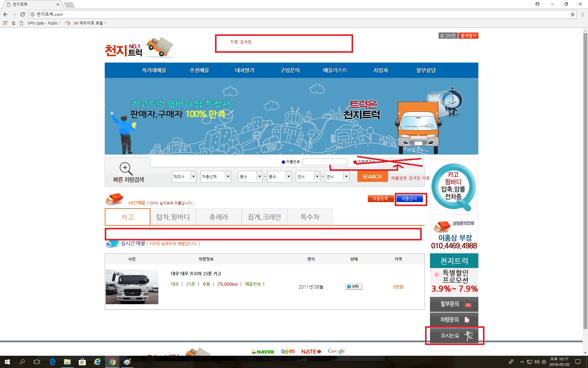Screen dimensions: 588x368
Task: Open 직거래매물 menu
Action: point(154,70)
